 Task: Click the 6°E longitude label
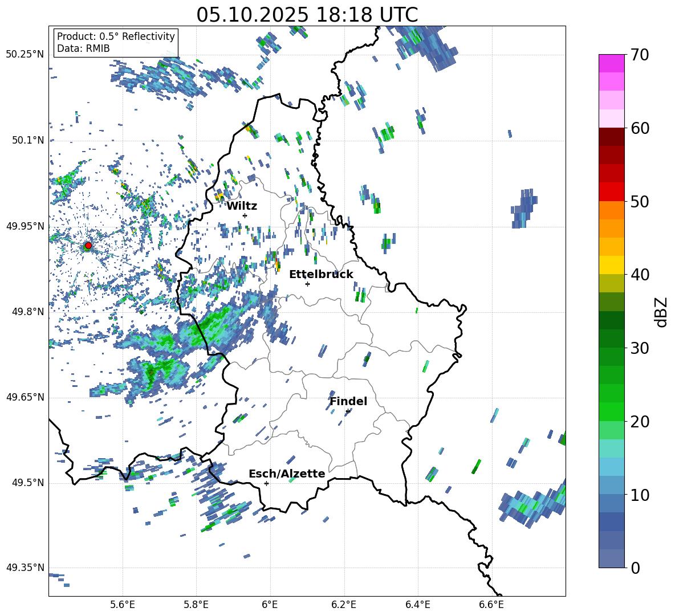(x=270, y=605)
